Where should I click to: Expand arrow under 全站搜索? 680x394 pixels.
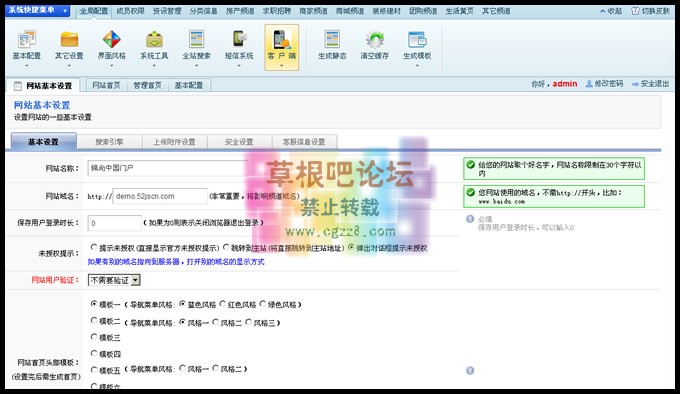[196, 65]
